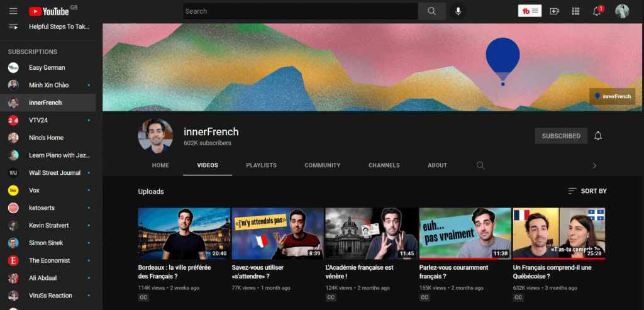Image resolution: width=644 pixels, height=310 pixels.
Task: Open video title Bordeaux : la ville préférée
Action: click(x=175, y=272)
